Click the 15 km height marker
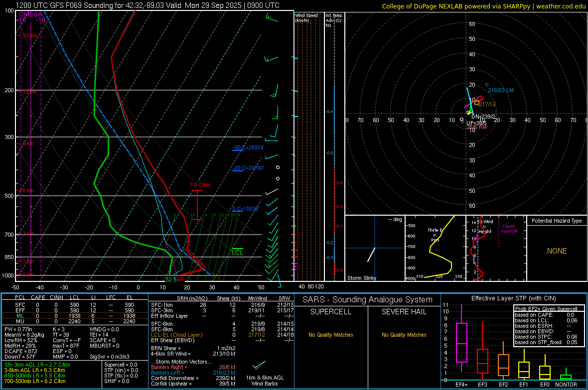The width and height of the screenshot is (588, 390). point(29,36)
